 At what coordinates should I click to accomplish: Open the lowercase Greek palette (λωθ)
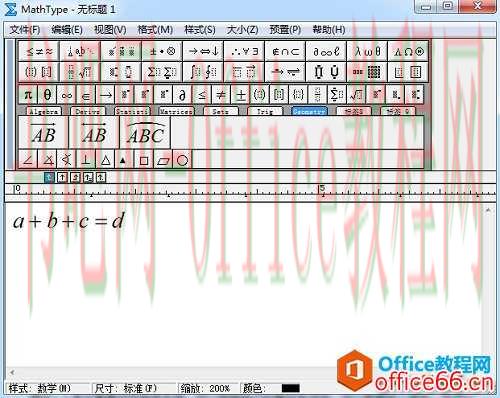tap(367, 51)
